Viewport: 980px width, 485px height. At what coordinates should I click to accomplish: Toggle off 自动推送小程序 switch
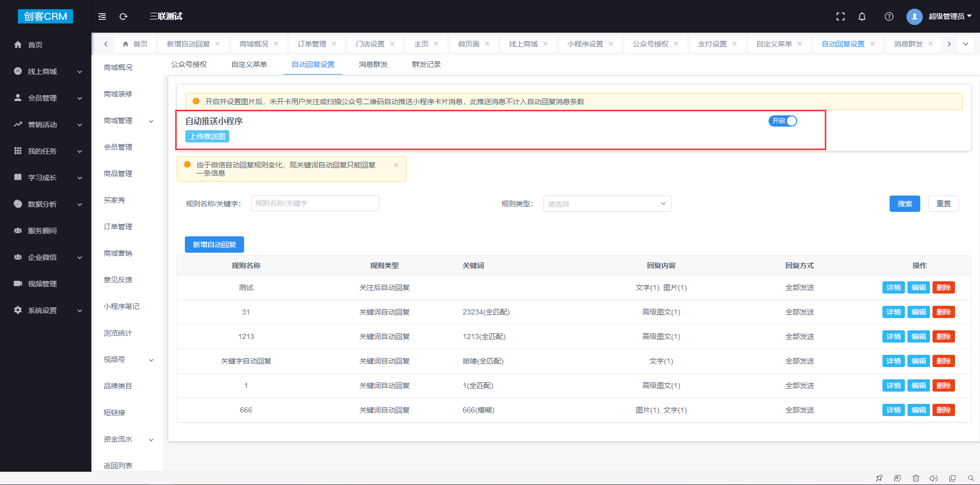pos(782,121)
